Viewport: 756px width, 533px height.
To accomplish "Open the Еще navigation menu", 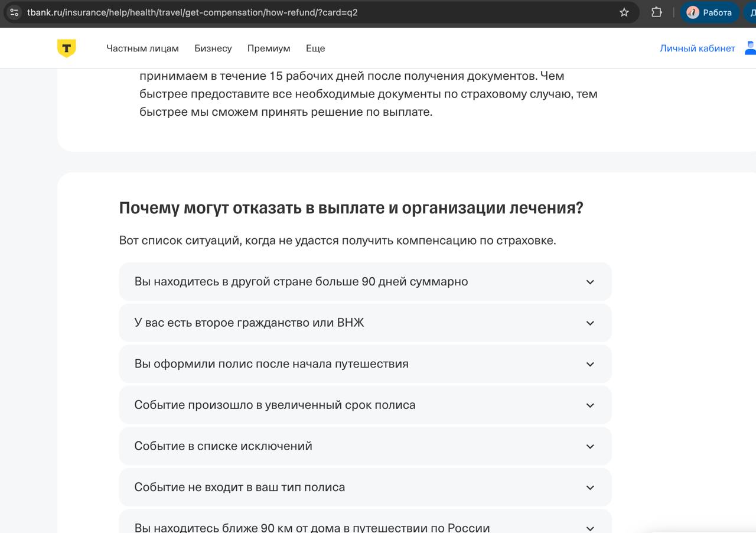I will pos(315,48).
